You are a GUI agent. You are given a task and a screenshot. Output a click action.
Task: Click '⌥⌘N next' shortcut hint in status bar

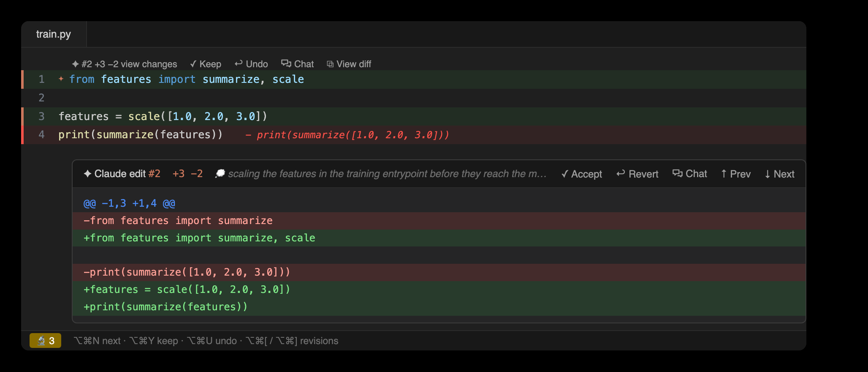[97, 341]
